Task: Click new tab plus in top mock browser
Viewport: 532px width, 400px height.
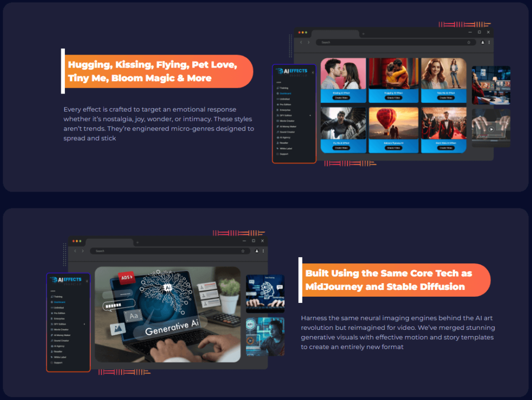Action: point(363,34)
